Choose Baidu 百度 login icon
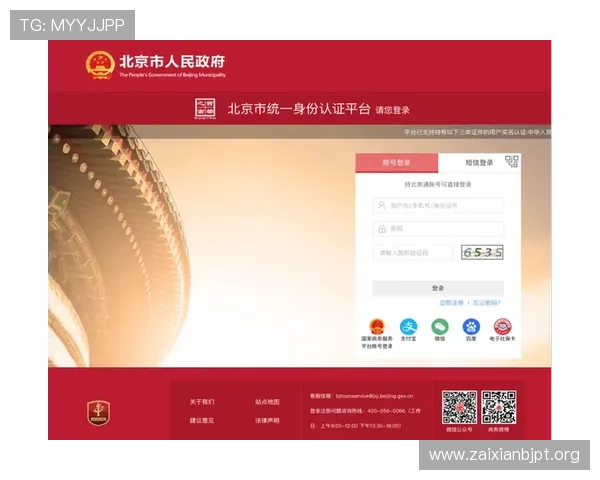600x480 pixels. [471, 327]
